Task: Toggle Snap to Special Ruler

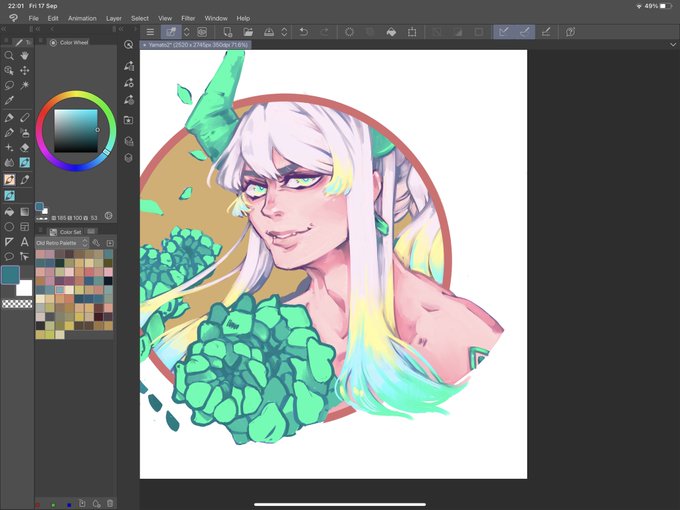Action: [x=524, y=32]
